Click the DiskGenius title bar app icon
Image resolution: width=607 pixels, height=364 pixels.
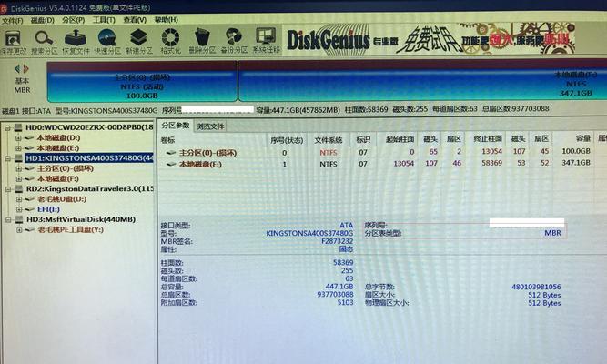[4, 8]
